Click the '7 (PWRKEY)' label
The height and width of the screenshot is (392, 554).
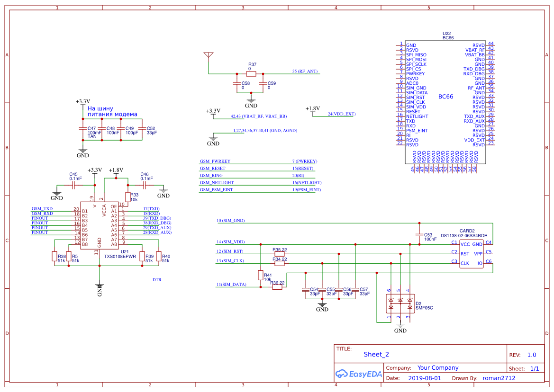pyautogui.click(x=305, y=161)
